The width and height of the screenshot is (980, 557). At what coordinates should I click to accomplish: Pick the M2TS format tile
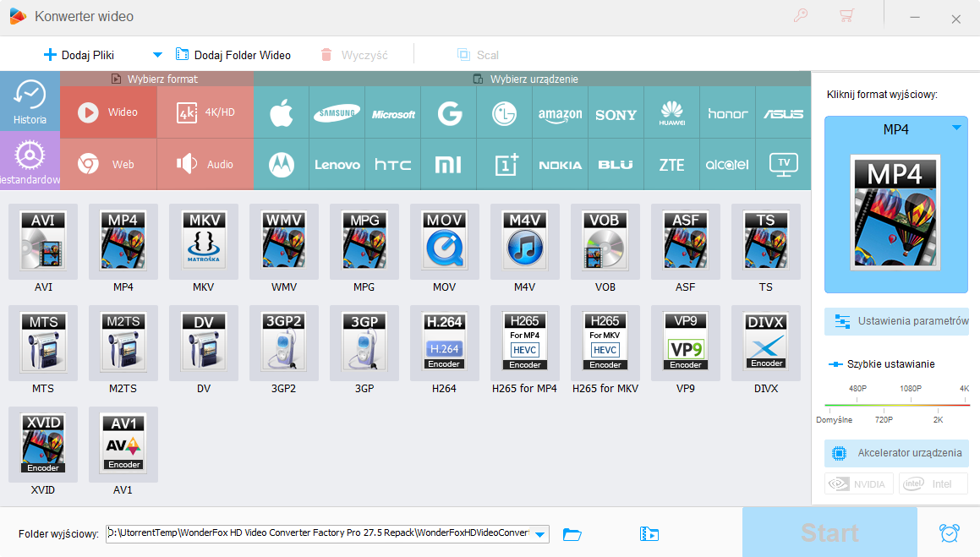[x=123, y=343]
